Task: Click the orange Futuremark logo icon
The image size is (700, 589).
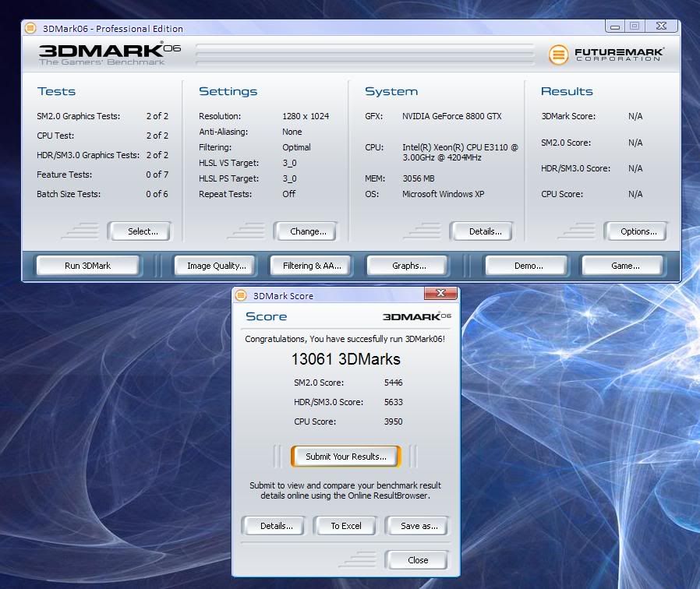Action: click(558, 55)
